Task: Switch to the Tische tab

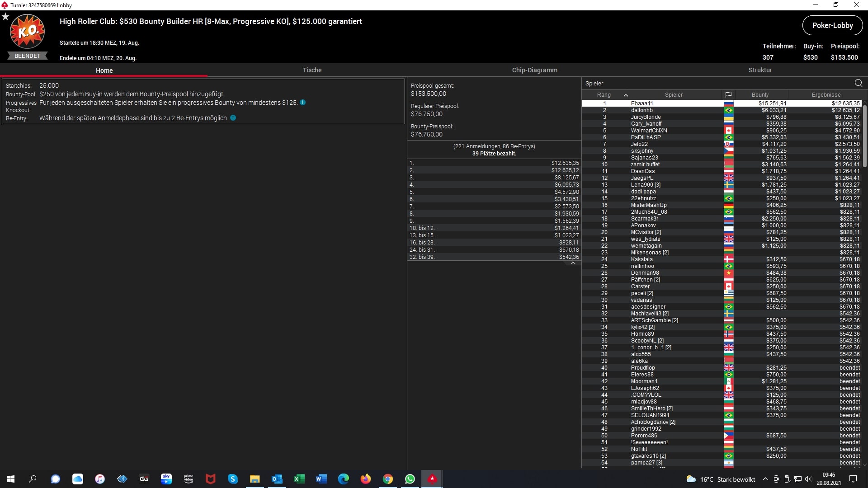Action: click(312, 70)
